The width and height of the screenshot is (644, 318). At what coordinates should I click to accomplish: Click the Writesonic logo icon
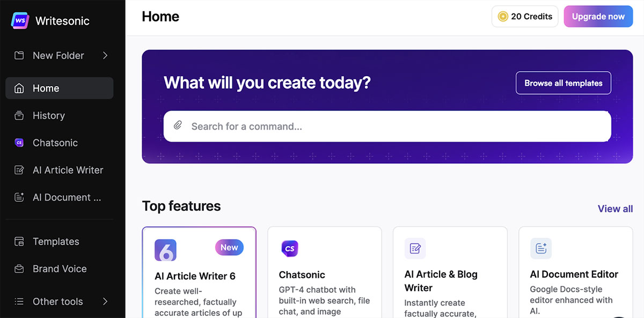pos(20,20)
